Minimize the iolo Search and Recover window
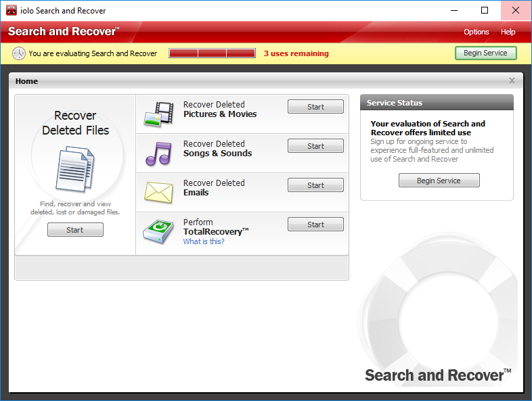Screen dimensions: 532x401 [x=454, y=11]
